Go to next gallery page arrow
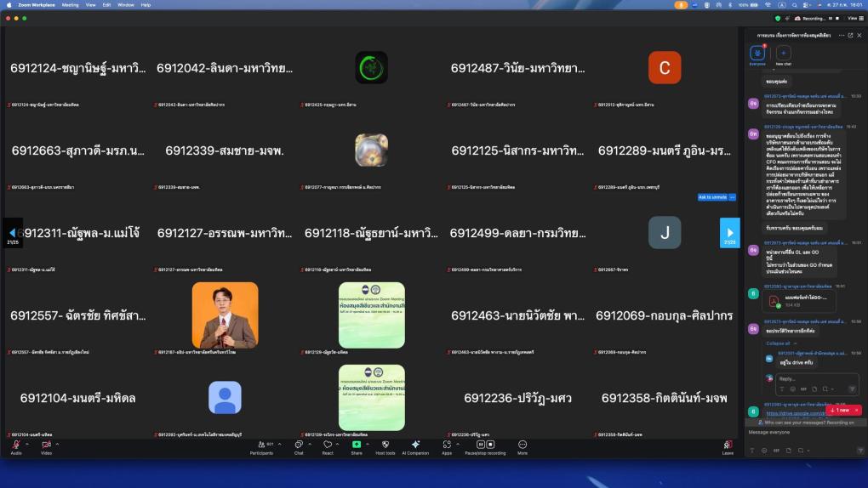 (729, 232)
